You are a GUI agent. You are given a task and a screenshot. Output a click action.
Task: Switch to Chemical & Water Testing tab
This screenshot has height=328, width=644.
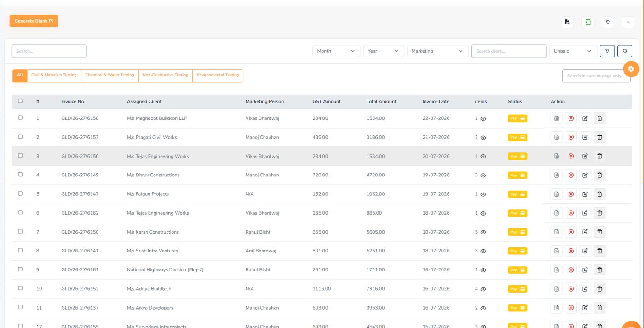point(109,75)
